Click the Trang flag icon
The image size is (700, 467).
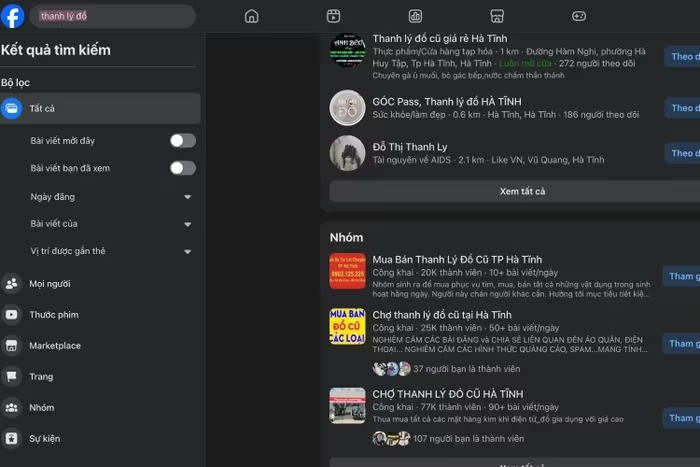click(12, 376)
